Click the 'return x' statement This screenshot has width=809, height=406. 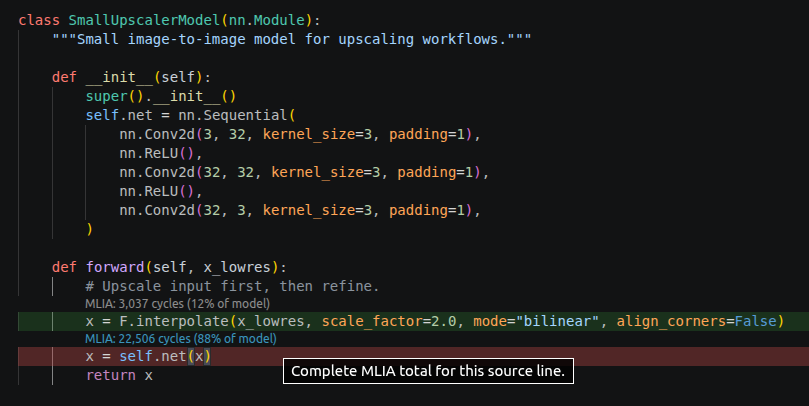[x=119, y=375]
